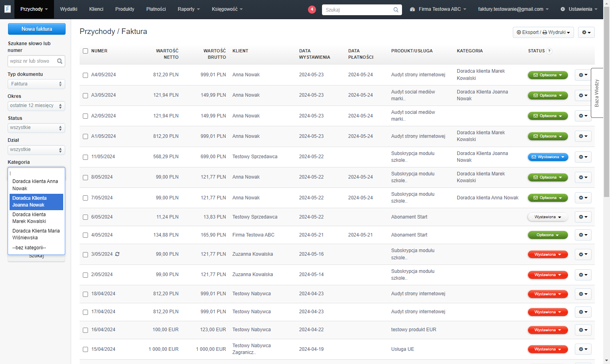Check the box for invoice A4/05/2024
This screenshot has width=610, height=364.
(x=85, y=75)
